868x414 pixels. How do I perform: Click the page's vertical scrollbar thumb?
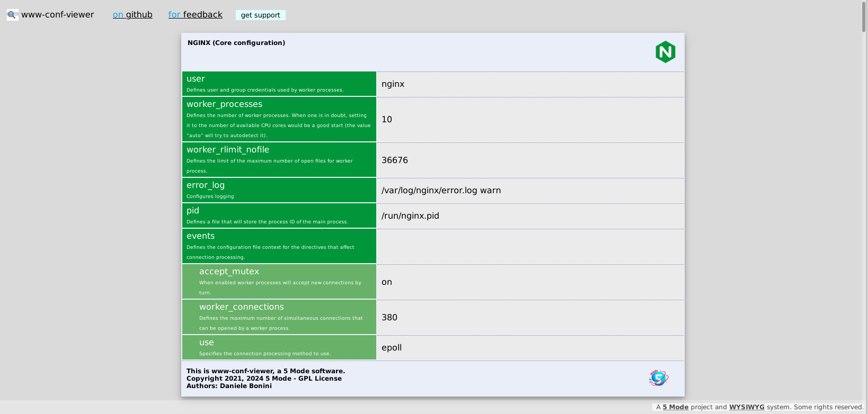[864, 16]
